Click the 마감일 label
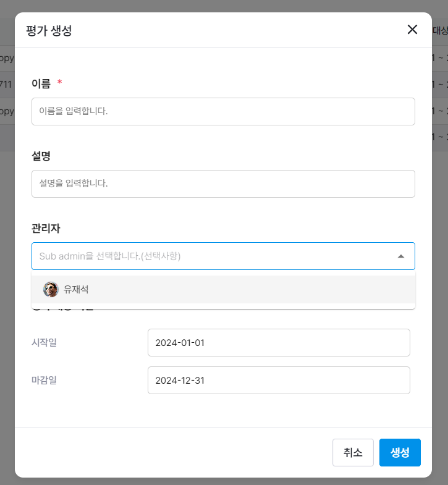This screenshot has width=448, height=485. coord(44,380)
